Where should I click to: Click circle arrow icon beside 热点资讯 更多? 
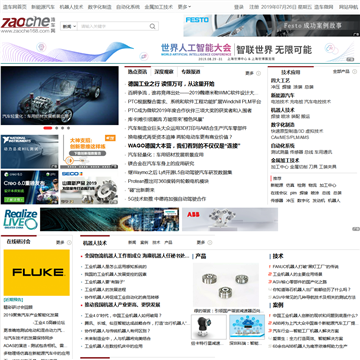[258, 73]
